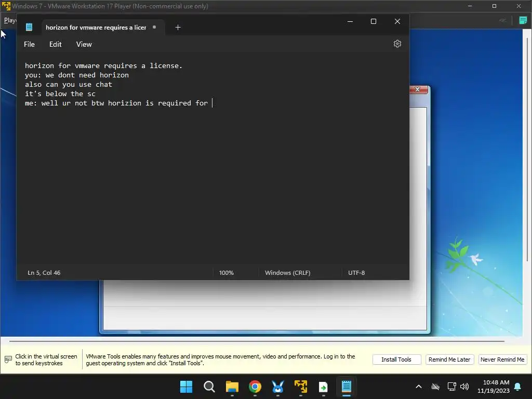This screenshot has height=399, width=532.
Task: Click the VMware notes icon at top right
Action: tap(523, 20)
